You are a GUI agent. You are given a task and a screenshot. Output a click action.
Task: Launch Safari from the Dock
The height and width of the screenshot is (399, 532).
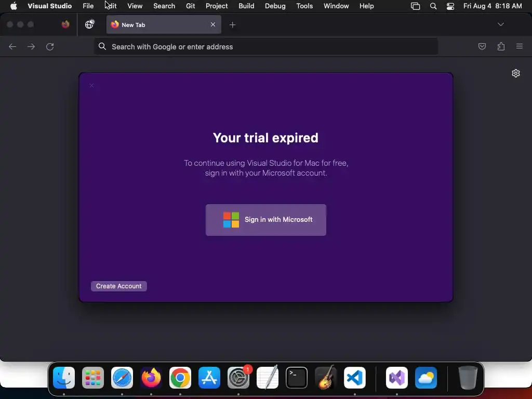point(122,378)
